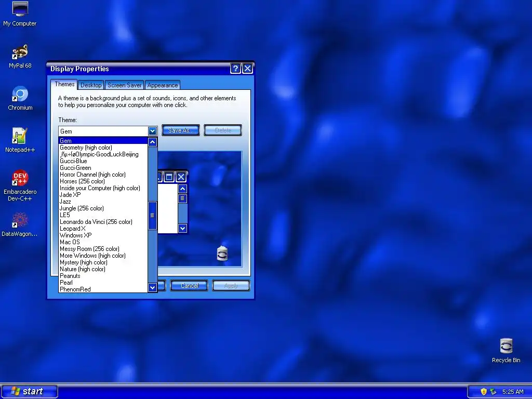This screenshot has height=399, width=532.
Task: Choose Horror Channel (high color) theme
Action: [x=103, y=175]
